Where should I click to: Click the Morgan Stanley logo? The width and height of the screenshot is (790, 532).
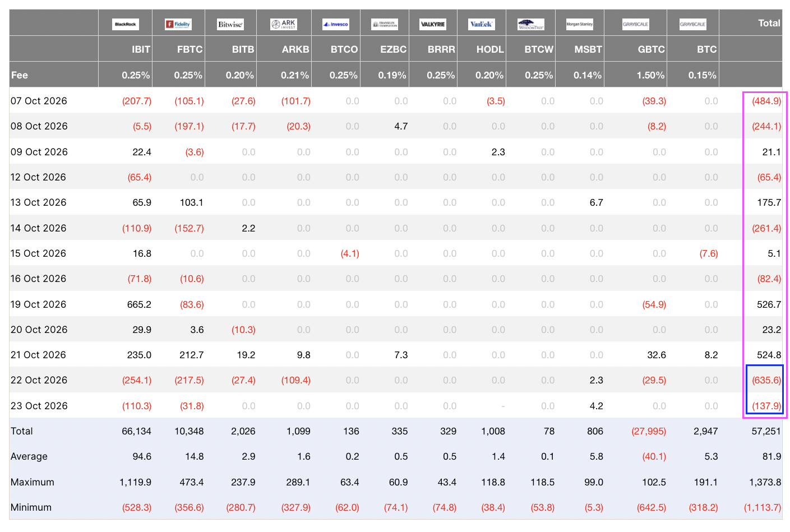point(579,24)
